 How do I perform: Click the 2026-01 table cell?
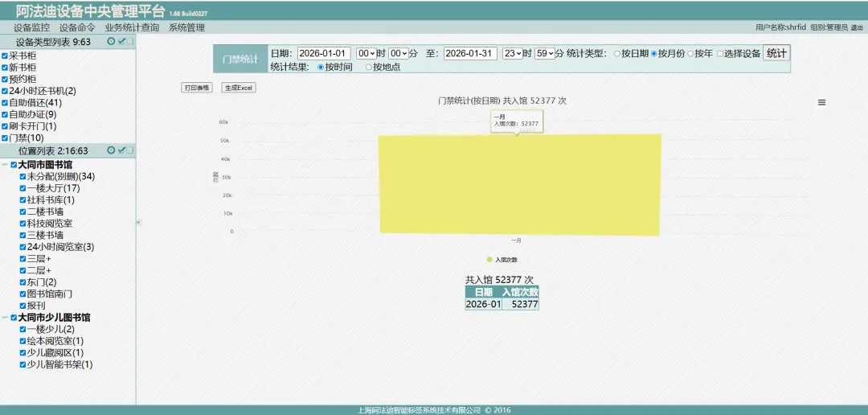pos(483,304)
